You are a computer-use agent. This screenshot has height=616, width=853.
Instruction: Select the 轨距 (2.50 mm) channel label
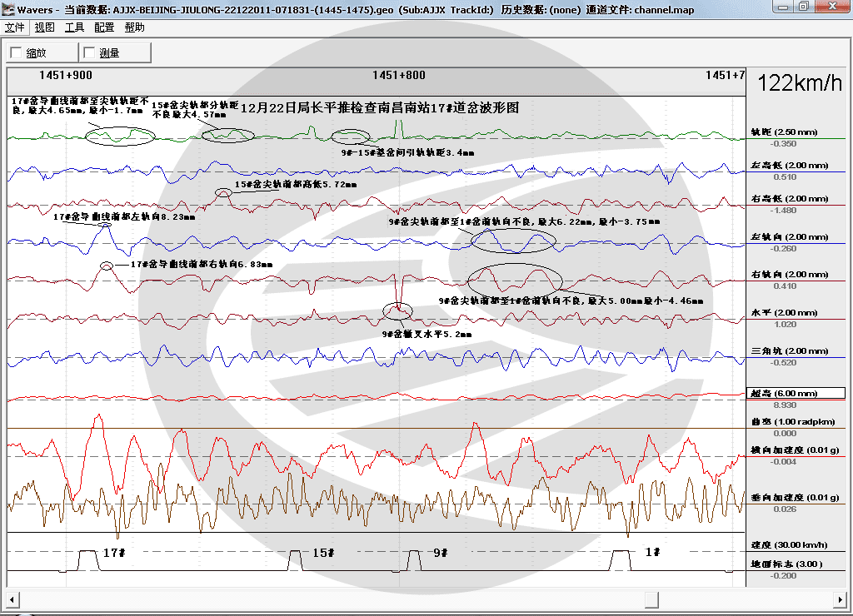[x=784, y=132]
